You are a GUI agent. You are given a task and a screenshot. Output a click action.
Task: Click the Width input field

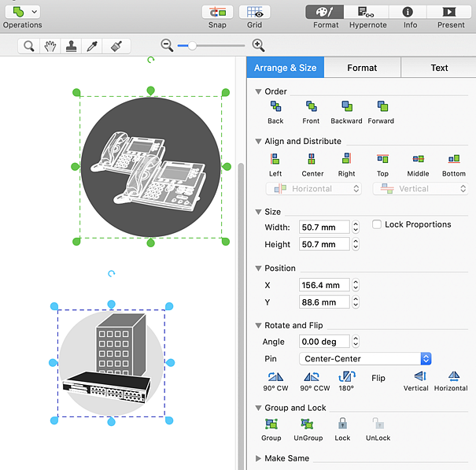click(x=323, y=227)
